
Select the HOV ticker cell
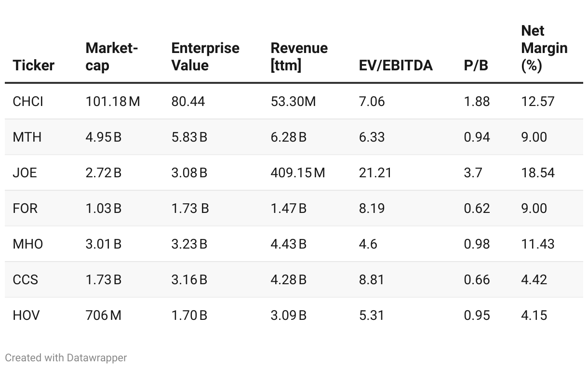pyautogui.click(x=27, y=316)
